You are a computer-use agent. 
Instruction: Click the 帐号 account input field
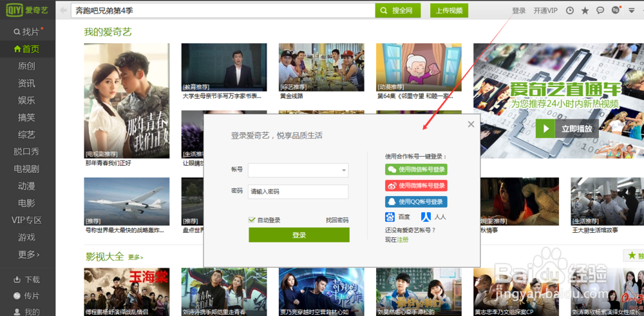(x=298, y=170)
